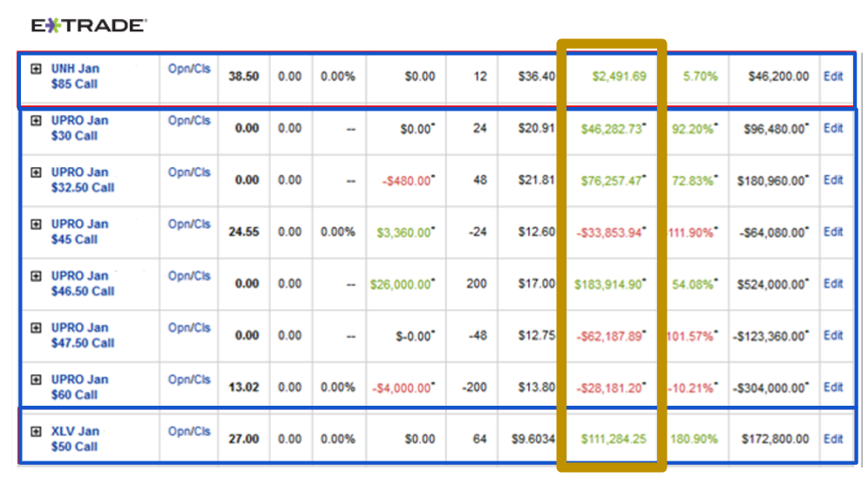
Task: Click Edit on the UPRO $30 Call row
Action: point(833,128)
